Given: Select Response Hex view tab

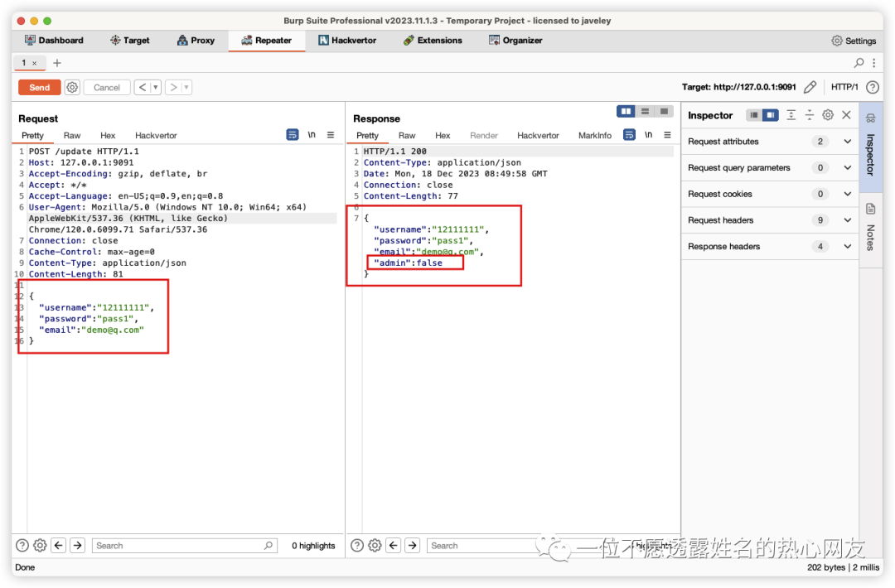Looking at the screenshot, I should pyautogui.click(x=443, y=135).
